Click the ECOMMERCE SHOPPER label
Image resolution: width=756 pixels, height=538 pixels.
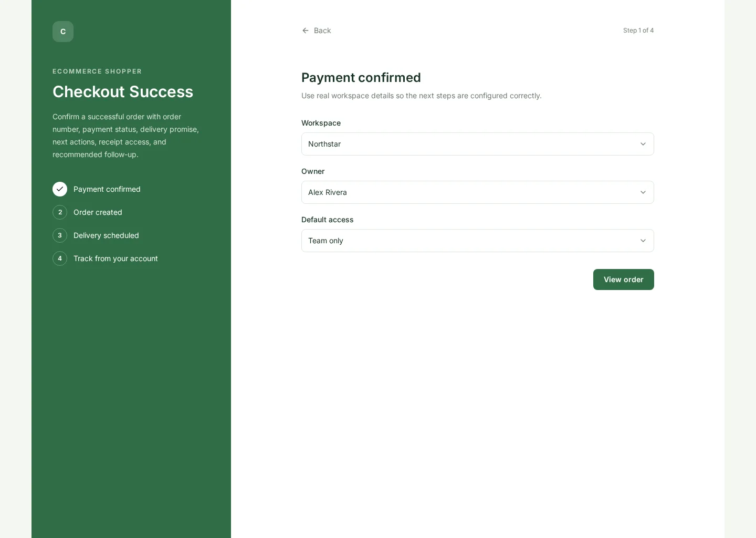97,71
